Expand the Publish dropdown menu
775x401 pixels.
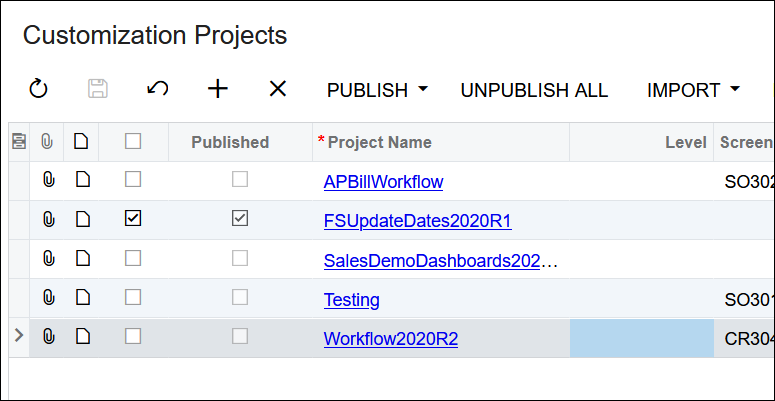(377, 90)
